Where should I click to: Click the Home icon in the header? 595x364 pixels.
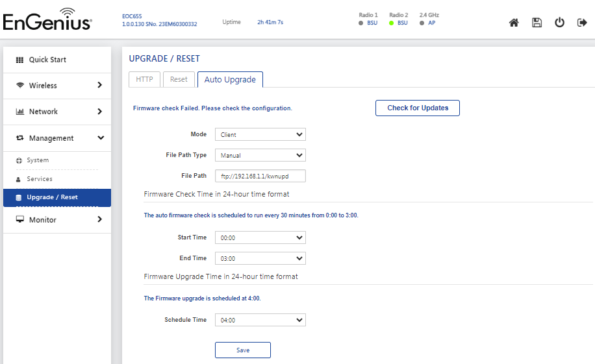514,23
